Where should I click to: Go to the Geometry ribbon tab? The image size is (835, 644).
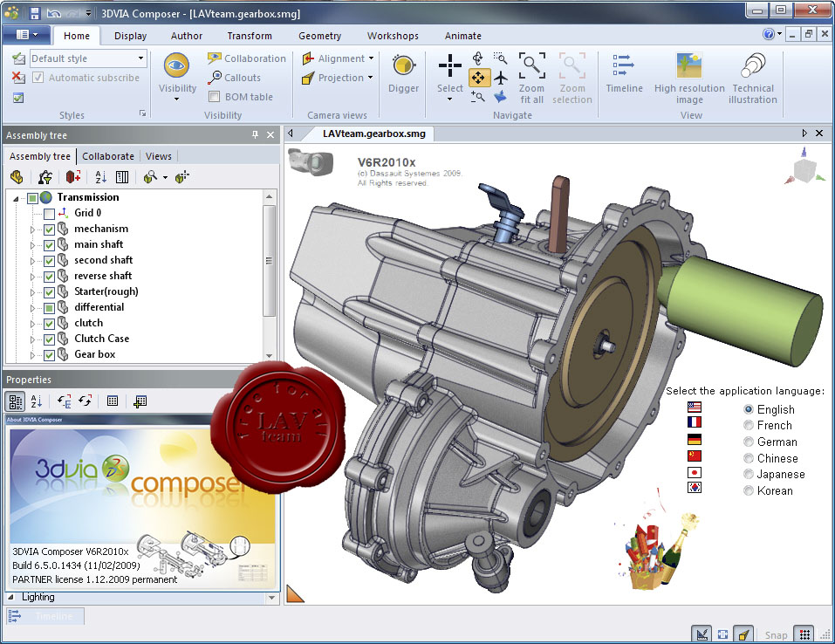[319, 36]
